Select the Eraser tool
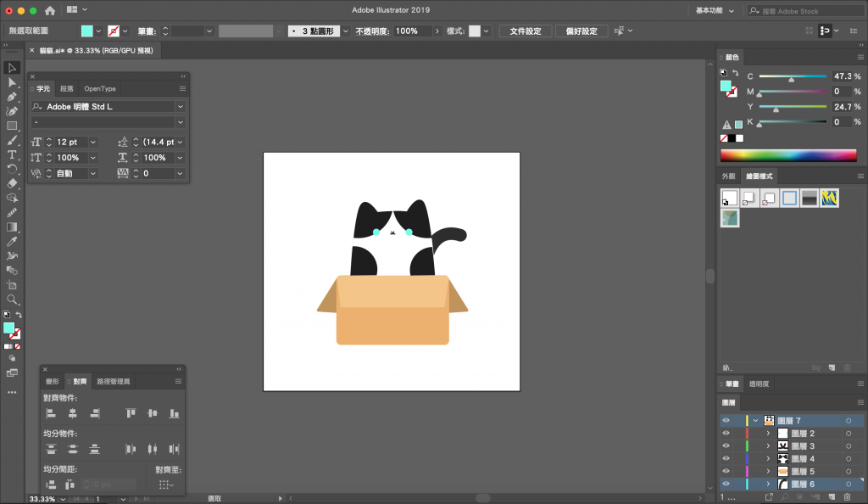The width and height of the screenshot is (868, 504). (12, 183)
